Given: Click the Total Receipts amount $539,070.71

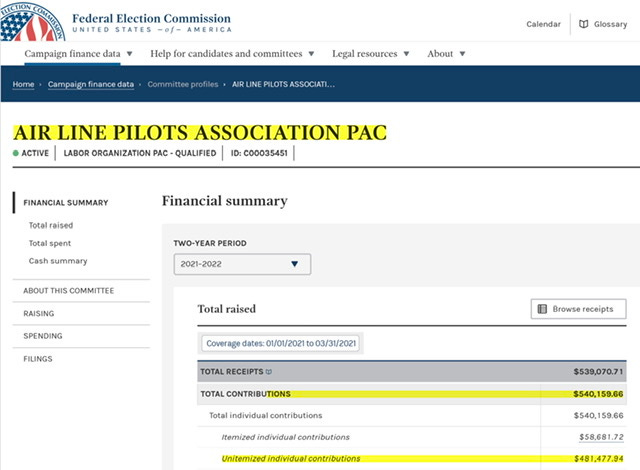Looking at the screenshot, I should (x=598, y=372).
